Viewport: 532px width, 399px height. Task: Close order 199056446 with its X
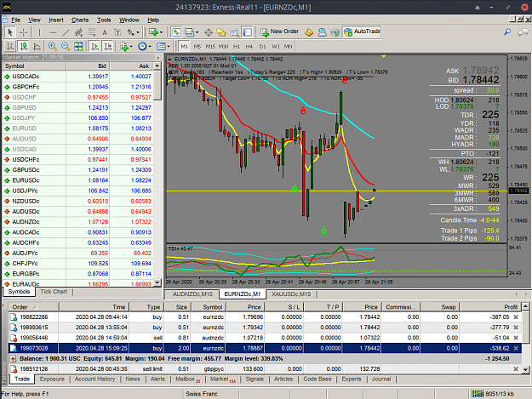click(516, 338)
